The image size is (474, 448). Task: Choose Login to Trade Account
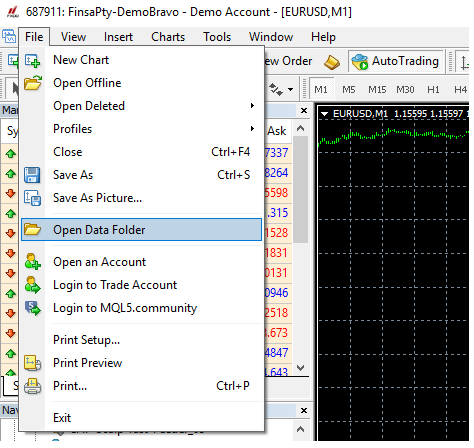coord(115,285)
